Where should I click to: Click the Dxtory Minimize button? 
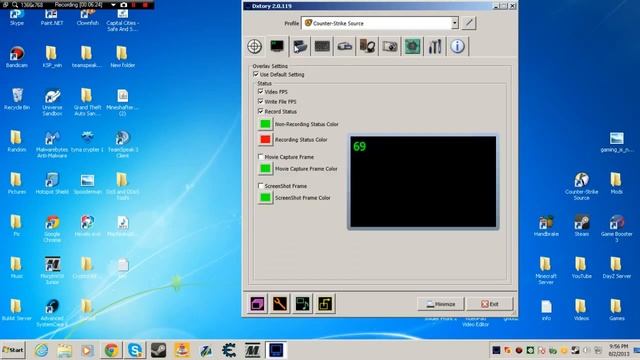click(441, 304)
